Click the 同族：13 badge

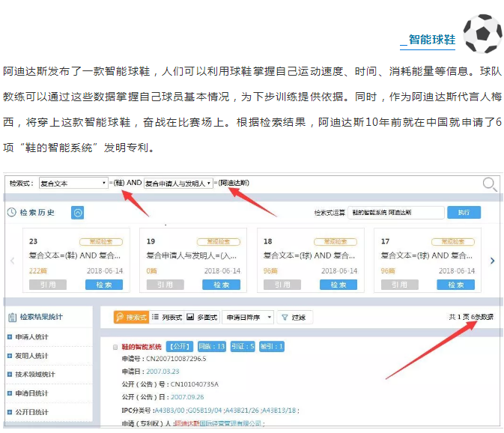point(212,347)
